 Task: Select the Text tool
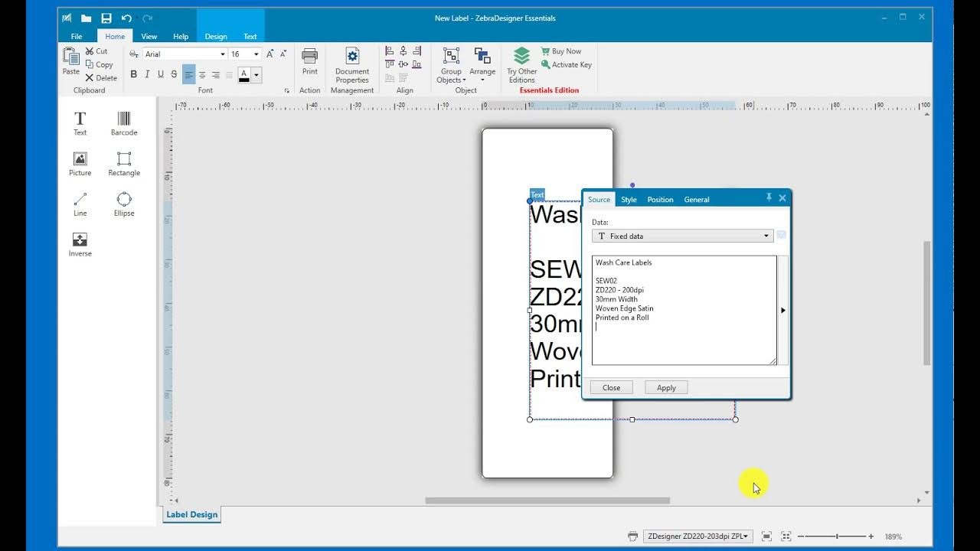[80, 122]
